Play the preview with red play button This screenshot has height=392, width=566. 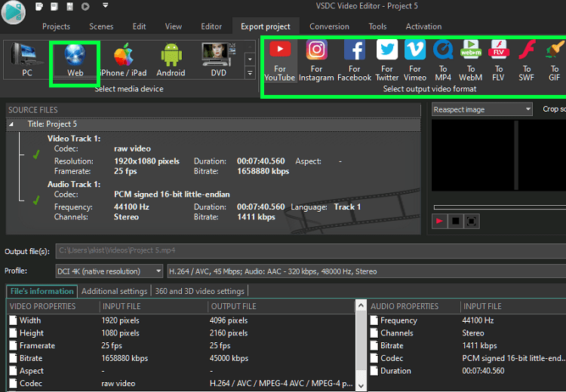(x=439, y=221)
